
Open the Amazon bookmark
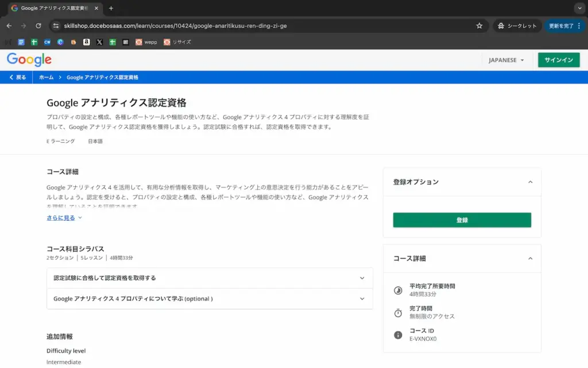tap(87, 42)
